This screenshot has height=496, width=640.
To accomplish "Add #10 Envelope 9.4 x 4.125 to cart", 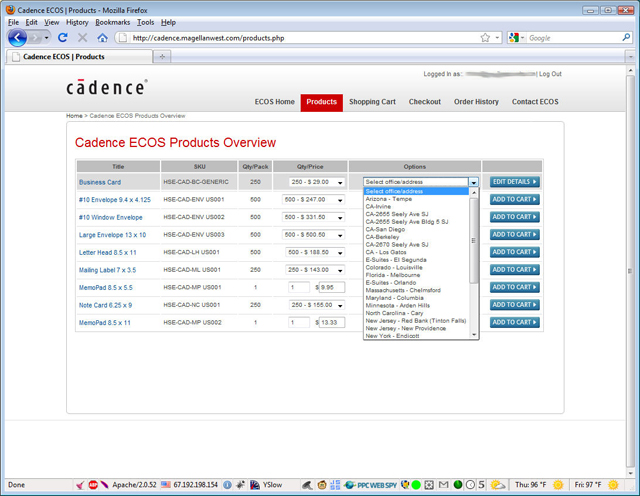I will 514,199.
